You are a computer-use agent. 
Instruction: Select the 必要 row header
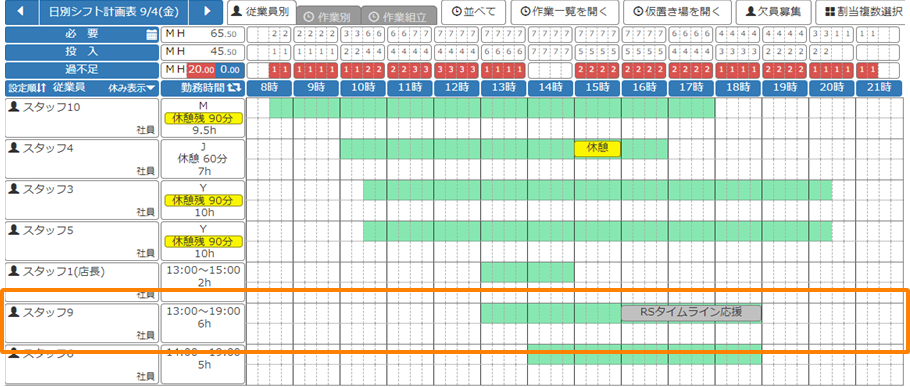pyautogui.click(x=82, y=34)
